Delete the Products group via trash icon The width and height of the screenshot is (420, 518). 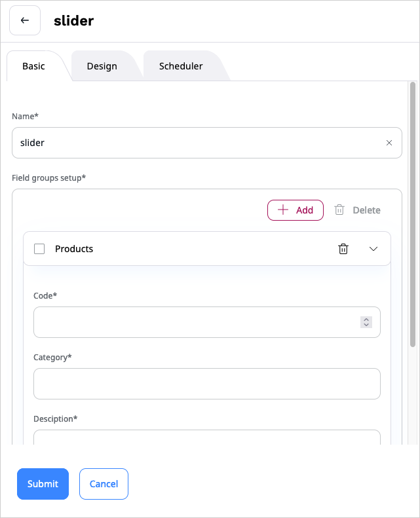pyautogui.click(x=343, y=249)
